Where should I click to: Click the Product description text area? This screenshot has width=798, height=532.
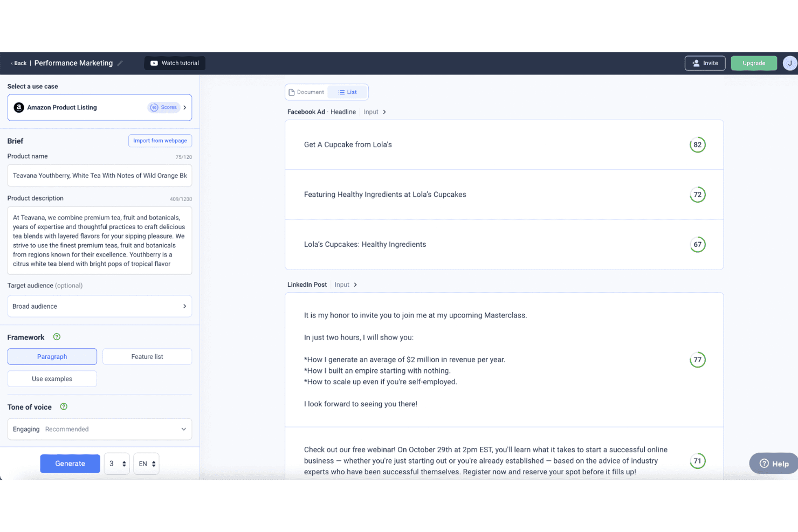100,240
